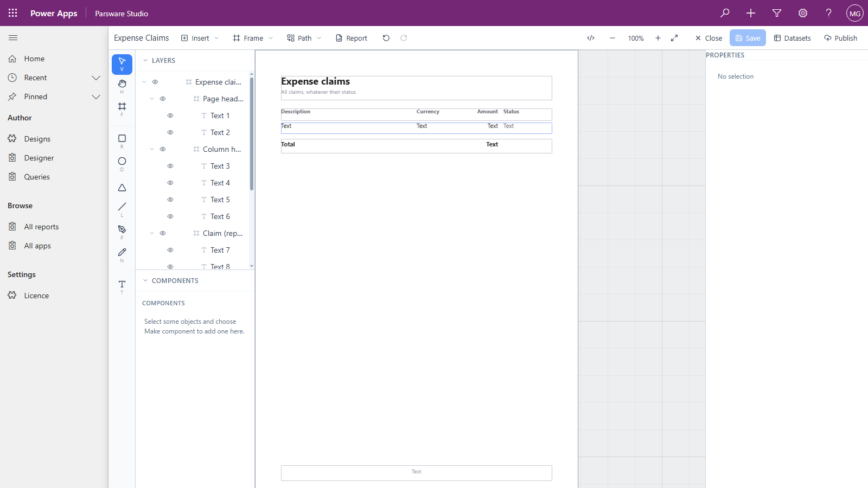
Task: Expand the Pinned navigation section
Action: pos(96,97)
